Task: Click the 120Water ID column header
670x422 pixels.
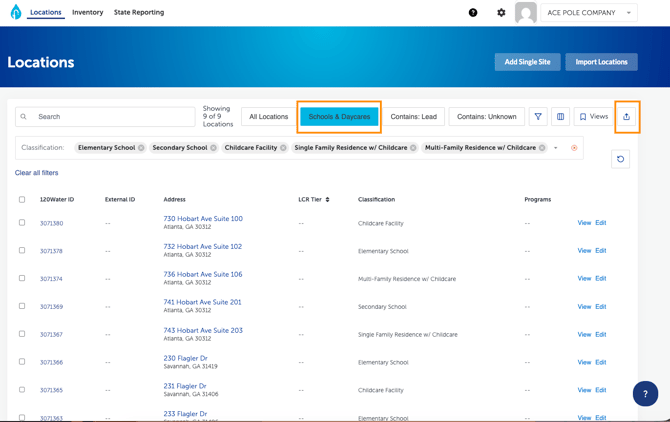Action: tap(57, 199)
